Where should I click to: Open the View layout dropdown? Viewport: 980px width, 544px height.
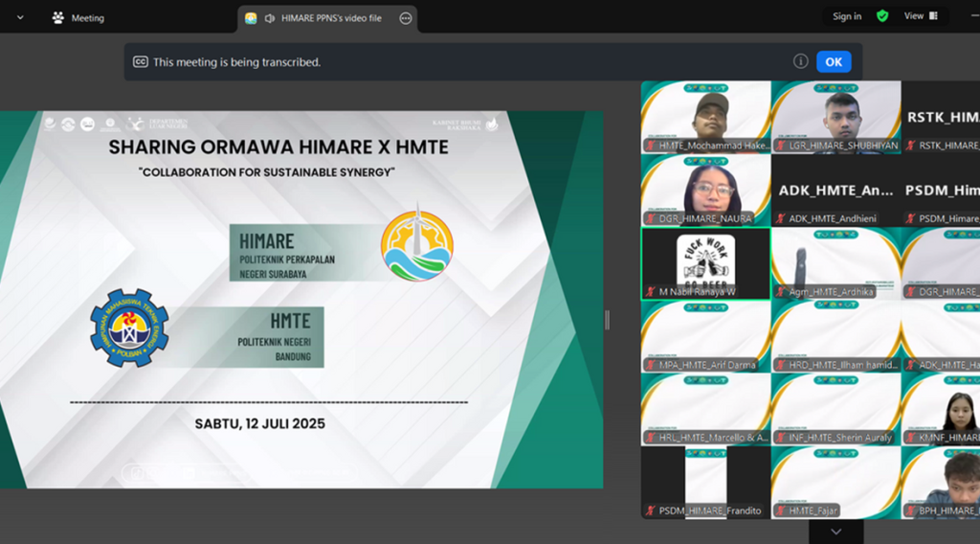click(924, 16)
